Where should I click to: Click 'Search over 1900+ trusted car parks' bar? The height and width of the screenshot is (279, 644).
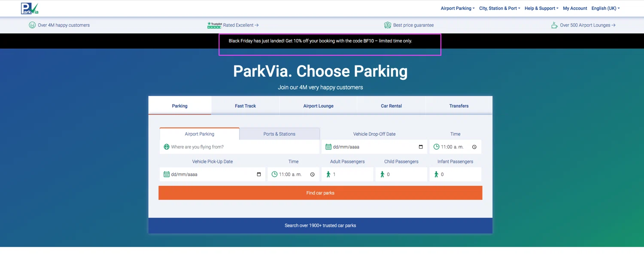(x=320, y=225)
